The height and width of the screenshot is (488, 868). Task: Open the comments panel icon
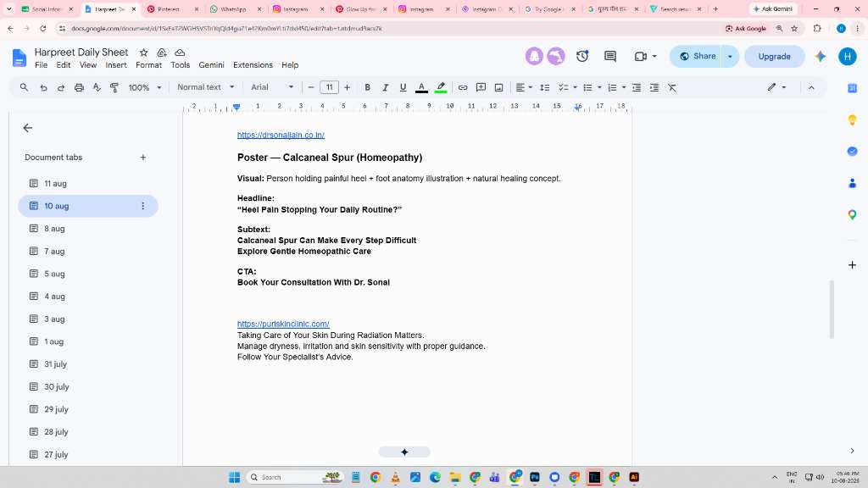click(x=610, y=56)
